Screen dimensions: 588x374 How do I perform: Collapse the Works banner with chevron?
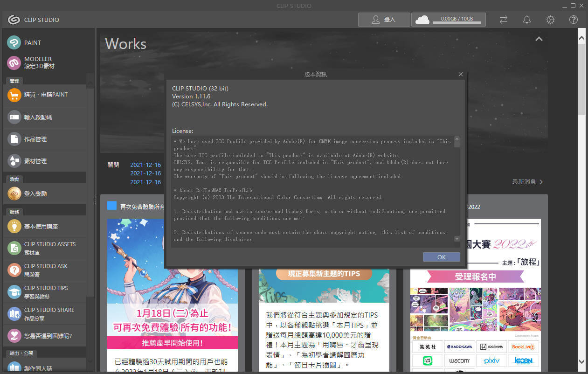[539, 39]
